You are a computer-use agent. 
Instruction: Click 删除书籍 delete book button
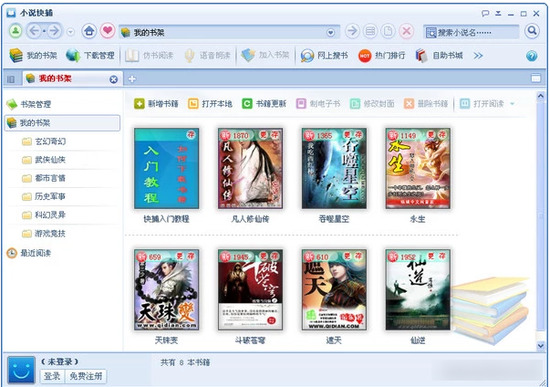426,104
